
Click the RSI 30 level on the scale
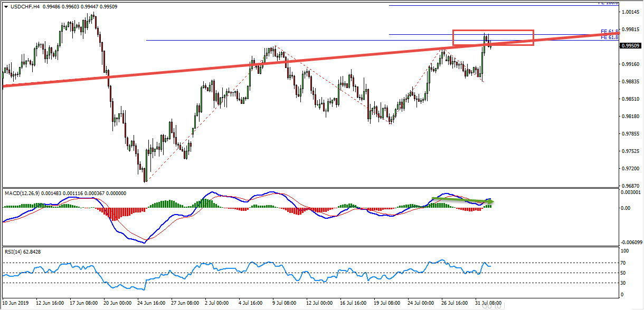623,283
